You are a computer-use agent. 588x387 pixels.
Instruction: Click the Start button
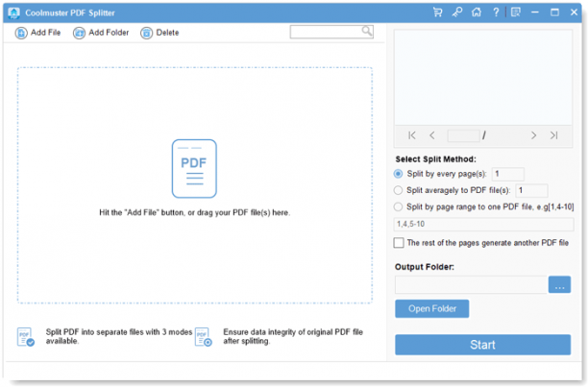coord(482,345)
